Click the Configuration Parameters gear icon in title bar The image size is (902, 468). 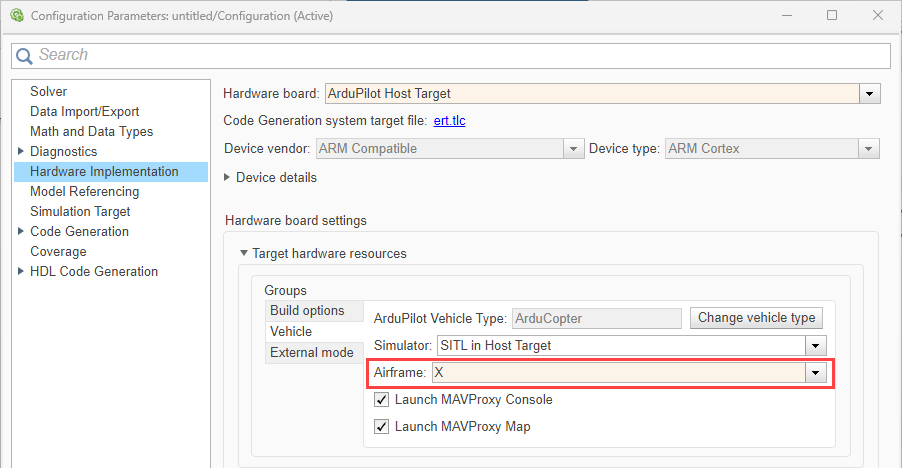[16, 16]
